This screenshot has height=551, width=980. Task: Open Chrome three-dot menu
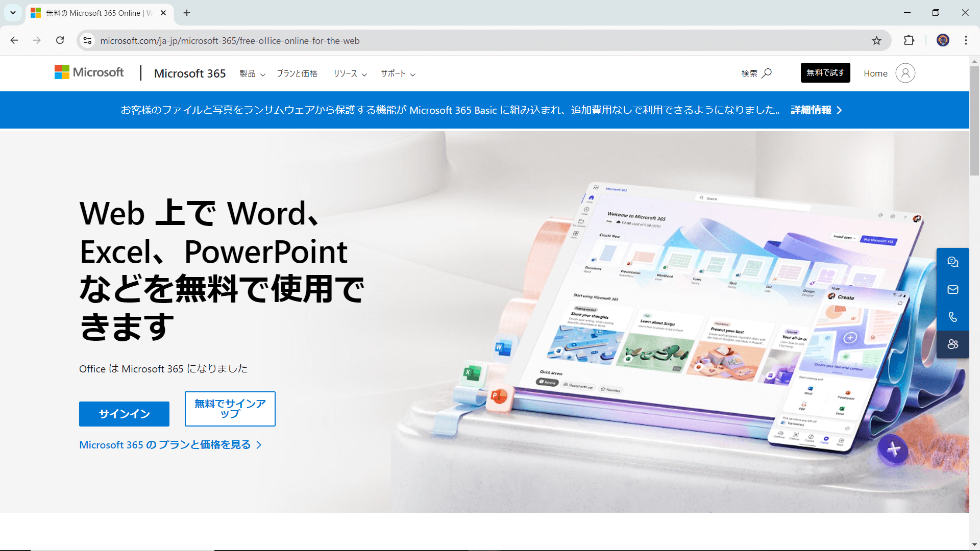(x=966, y=40)
